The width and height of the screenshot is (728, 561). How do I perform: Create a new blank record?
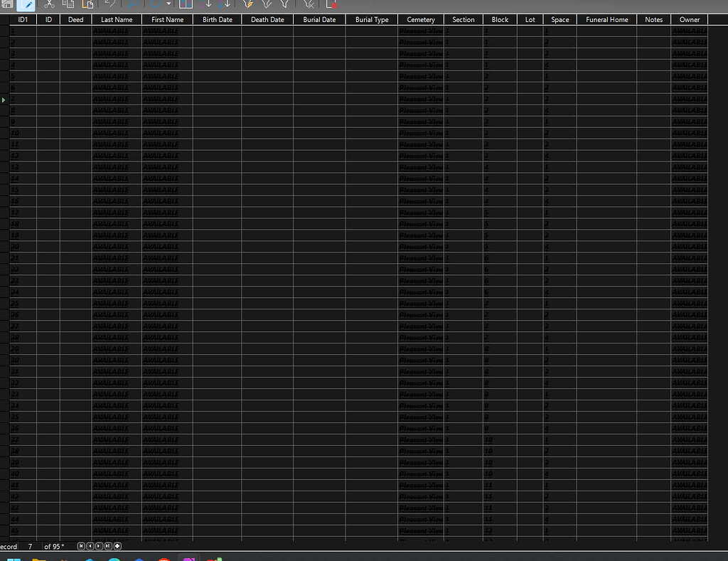(117, 546)
